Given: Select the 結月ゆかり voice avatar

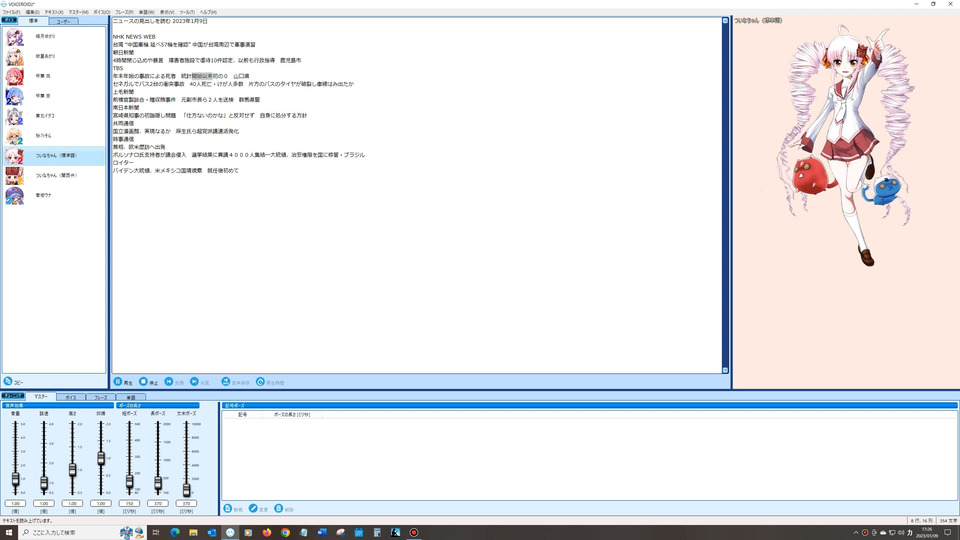Looking at the screenshot, I should point(14,37).
